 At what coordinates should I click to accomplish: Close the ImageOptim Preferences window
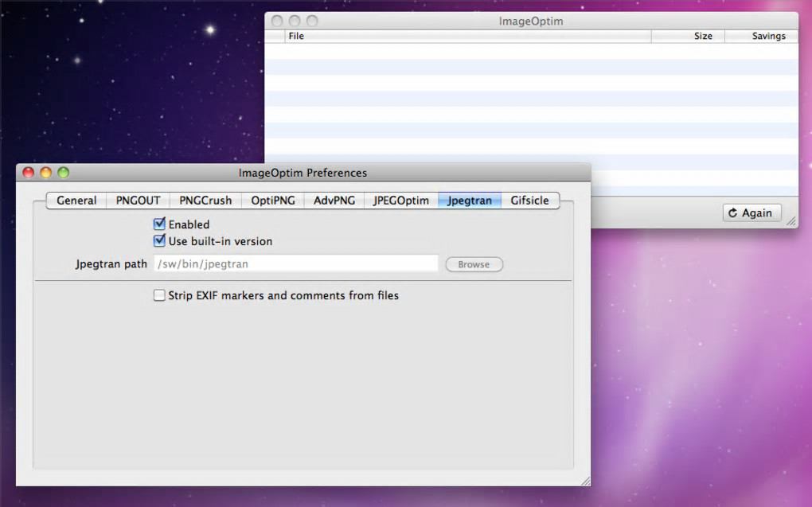pos(29,173)
